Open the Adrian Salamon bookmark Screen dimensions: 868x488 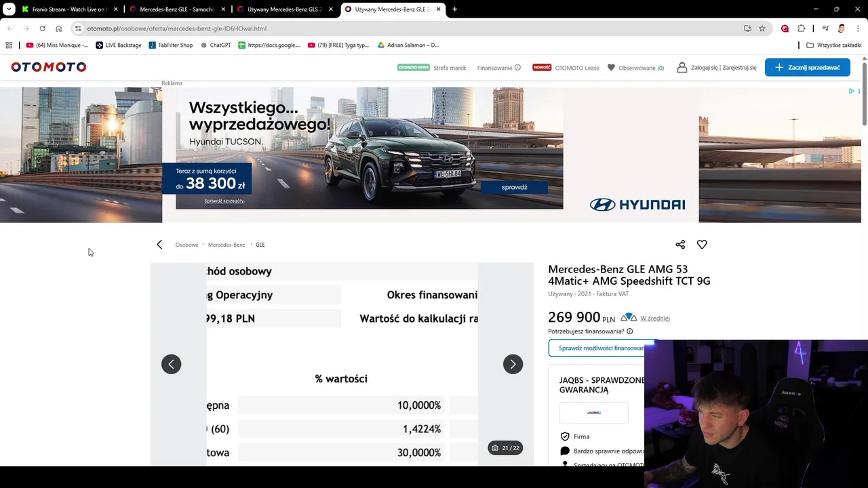tap(408, 45)
